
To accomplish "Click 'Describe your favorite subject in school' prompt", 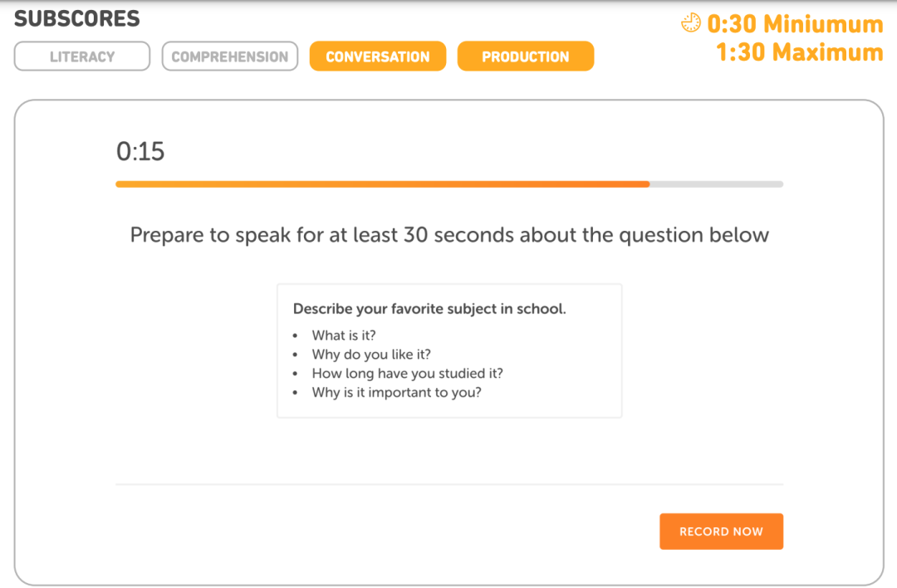I will (x=429, y=309).
